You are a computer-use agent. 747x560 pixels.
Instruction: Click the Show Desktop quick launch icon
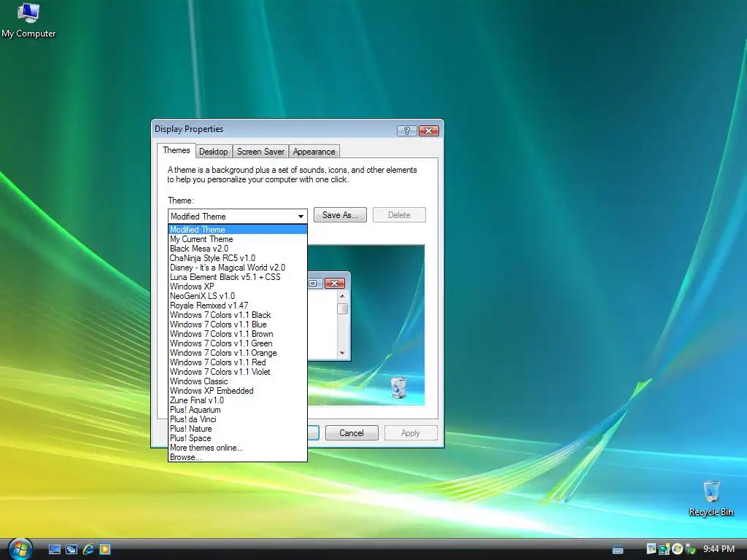click(x=55, y=550)
